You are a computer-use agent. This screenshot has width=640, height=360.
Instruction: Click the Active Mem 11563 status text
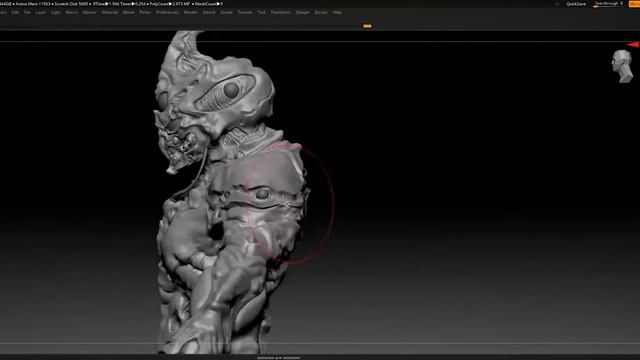click(x=33, y=4)
